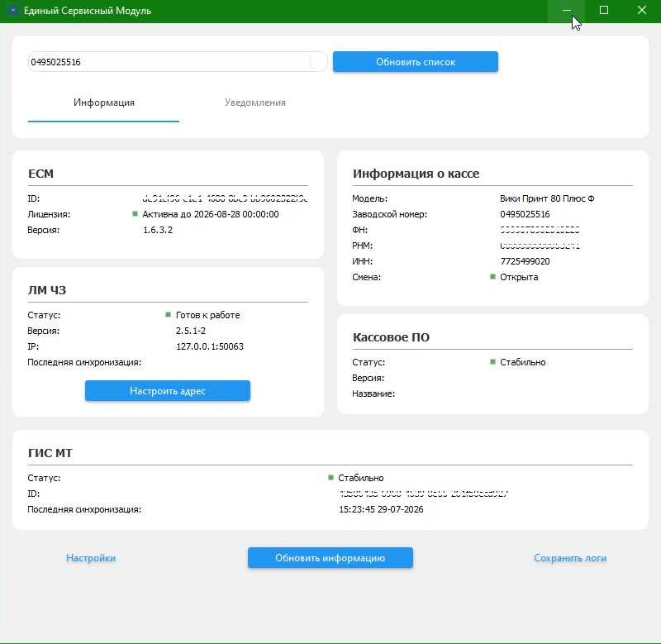Click 'Сохранить логи' link
The height and width of the screenshot is (644, 661).
point(570,558)
